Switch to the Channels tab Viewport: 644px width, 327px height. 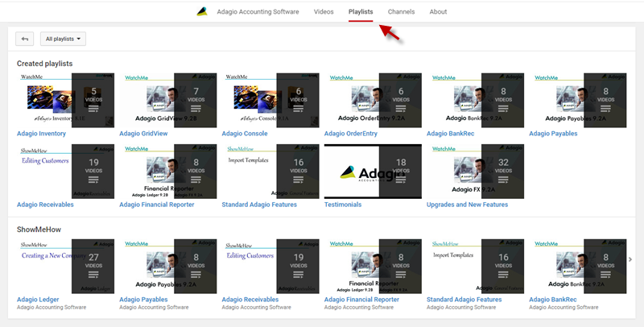tap(401, 11)
